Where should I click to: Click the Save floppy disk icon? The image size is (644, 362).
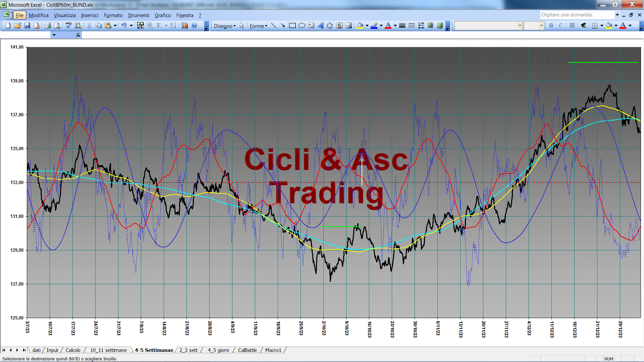pyautogui.click(x=27, y=25)
